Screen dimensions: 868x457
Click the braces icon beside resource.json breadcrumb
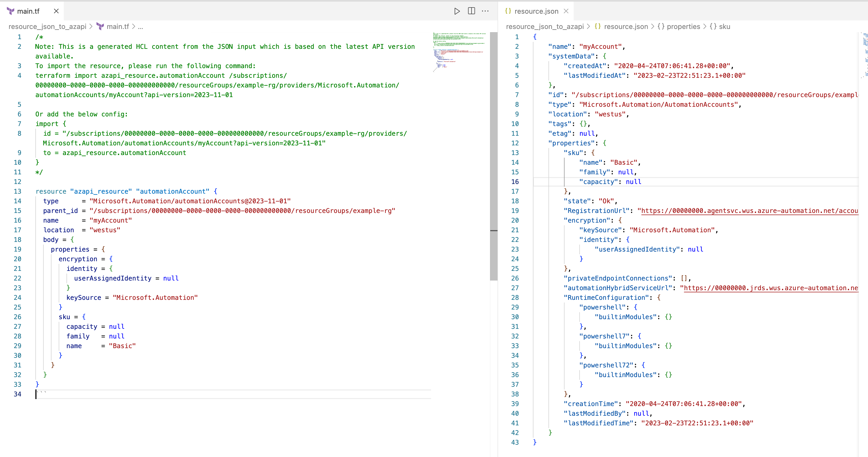pyautogui.click(x=598, y=27)
